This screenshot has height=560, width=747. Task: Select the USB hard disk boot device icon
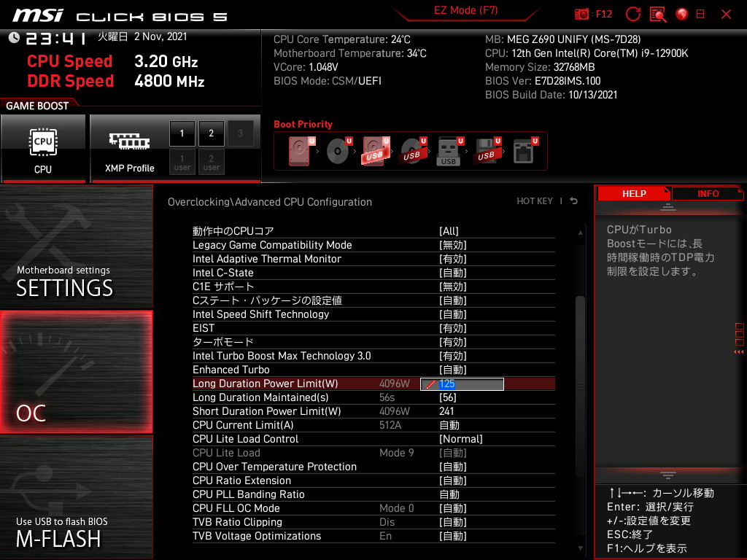(376, 151)
